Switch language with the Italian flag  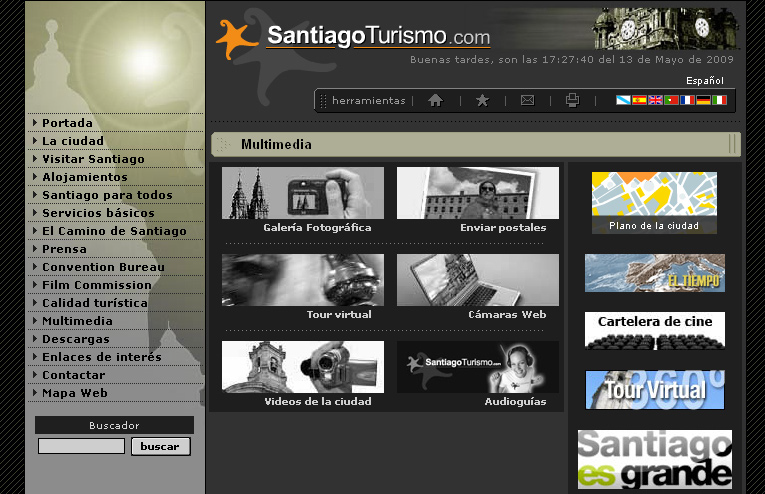click(x=719, y=100)
